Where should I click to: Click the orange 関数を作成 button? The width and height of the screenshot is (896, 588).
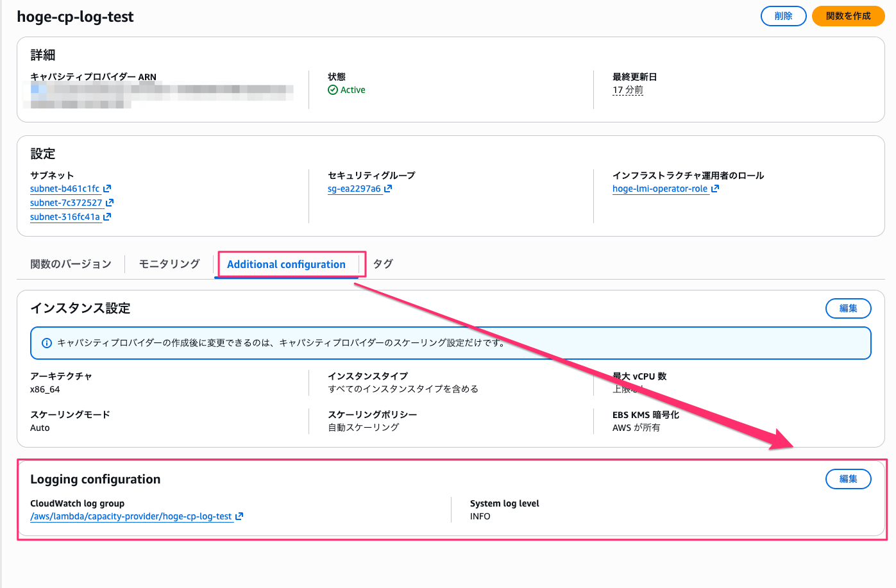click(x=848, y=16)
